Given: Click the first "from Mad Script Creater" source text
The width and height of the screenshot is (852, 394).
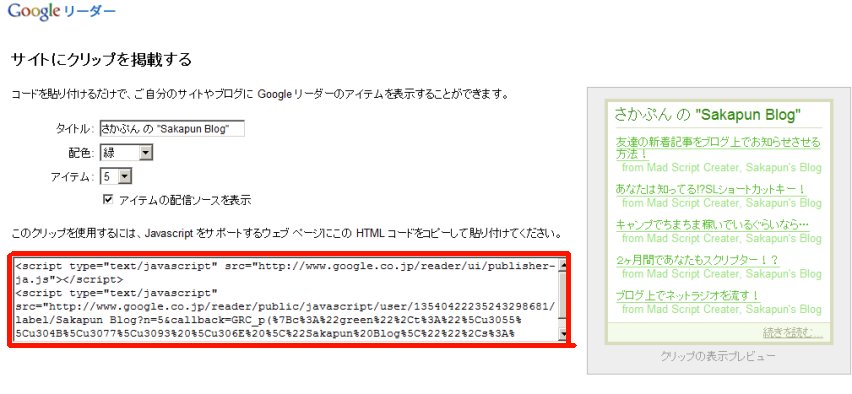Looking at the screenshot, I should click(721, 167).
